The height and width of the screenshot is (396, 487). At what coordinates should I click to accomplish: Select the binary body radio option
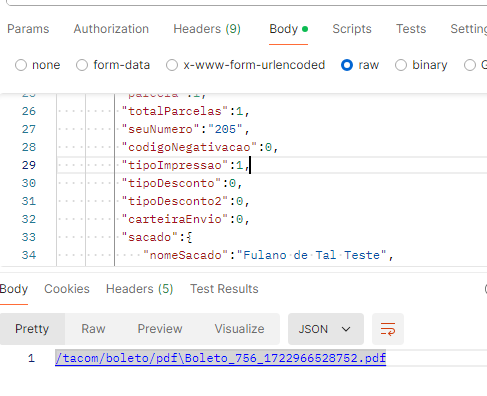[x=401, y=65]
